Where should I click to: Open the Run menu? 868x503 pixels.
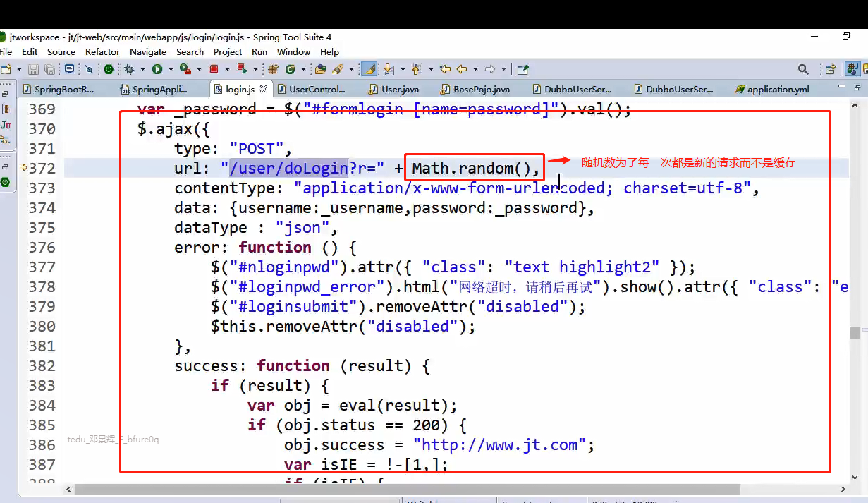tap(259, 51)
